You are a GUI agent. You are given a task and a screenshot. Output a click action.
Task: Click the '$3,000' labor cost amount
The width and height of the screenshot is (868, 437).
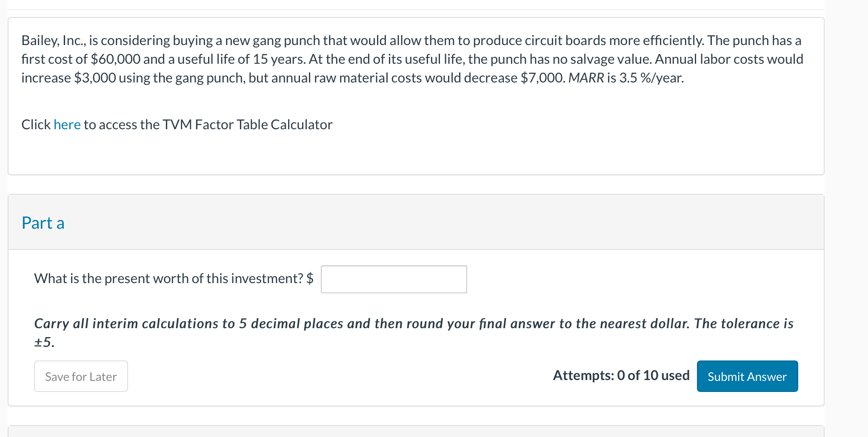click(x=95, y=78)
